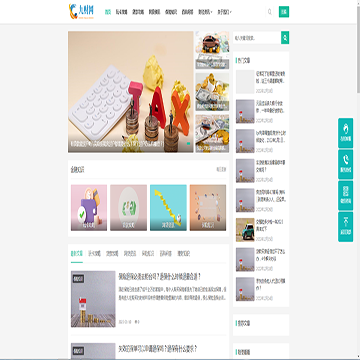
Task: Click the site logo in the header
Action: point(81,11)
